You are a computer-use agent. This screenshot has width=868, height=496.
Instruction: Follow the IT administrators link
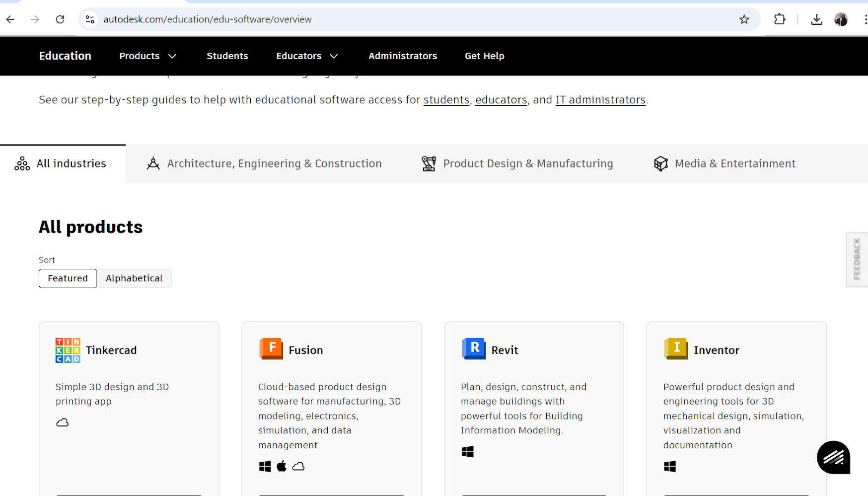[600, 100]
